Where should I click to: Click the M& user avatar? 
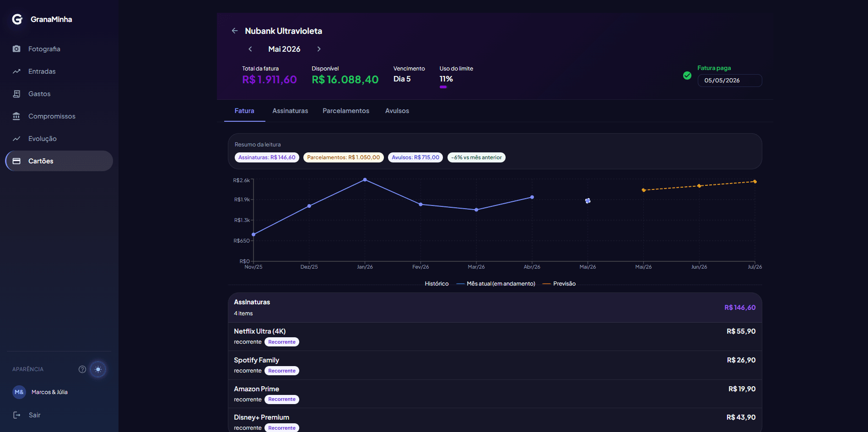[x=19, y=392]
